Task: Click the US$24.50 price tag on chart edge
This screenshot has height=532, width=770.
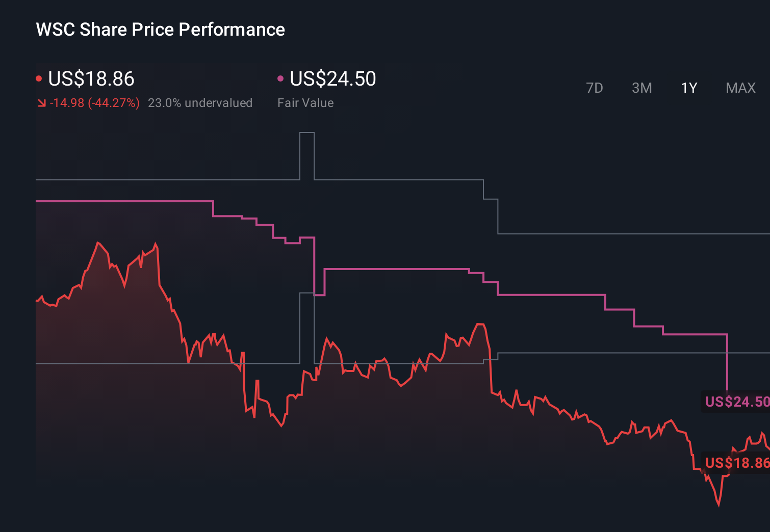Action: point(736,402)
